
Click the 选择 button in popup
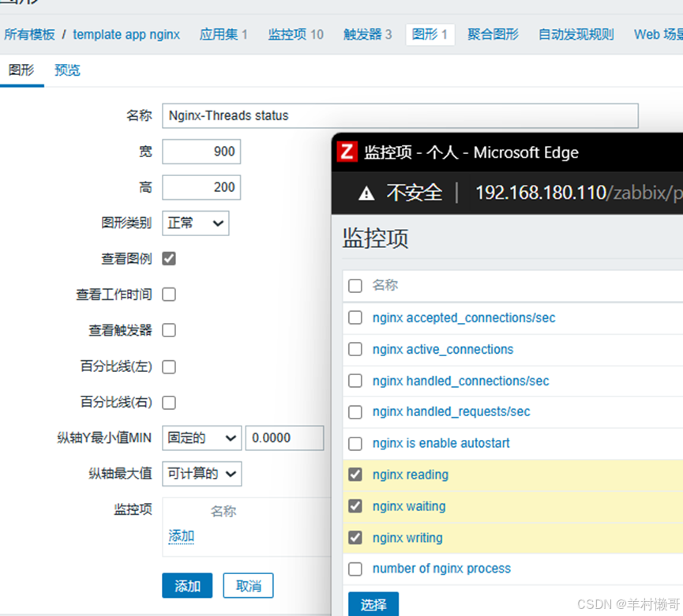click(x=373, y=604)
